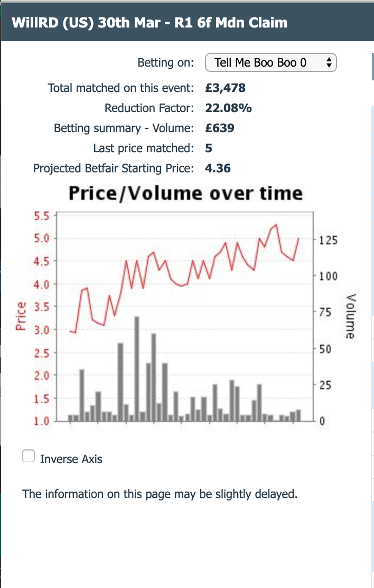Click the up-down arrows on the runner selector
The width and height of the screenshot is (374, 588).
tap(329, 62)
